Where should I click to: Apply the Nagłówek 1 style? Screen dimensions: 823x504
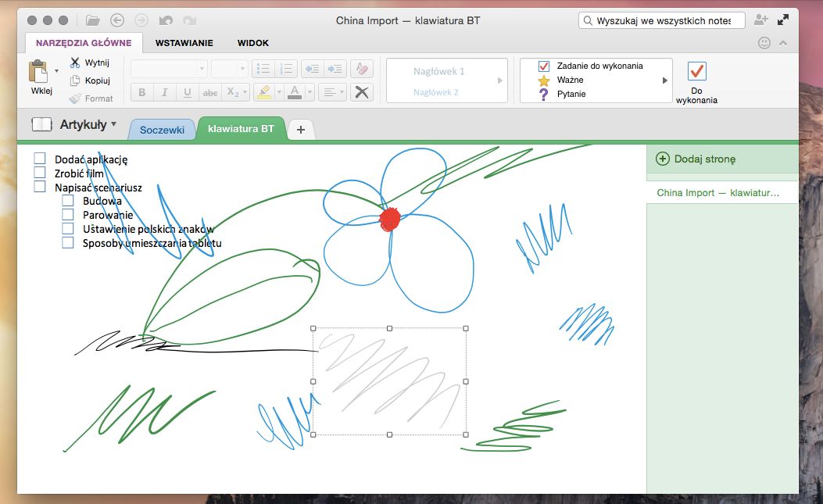pos(438,71)
